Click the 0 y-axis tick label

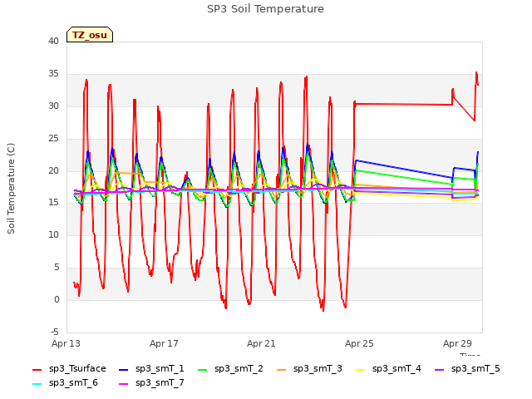(57, 299)
